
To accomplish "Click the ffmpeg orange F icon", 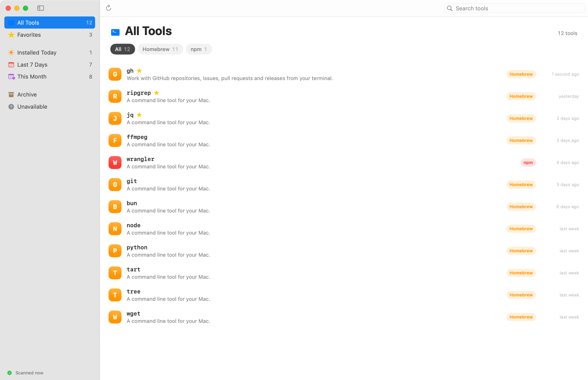I will (115, 140).
